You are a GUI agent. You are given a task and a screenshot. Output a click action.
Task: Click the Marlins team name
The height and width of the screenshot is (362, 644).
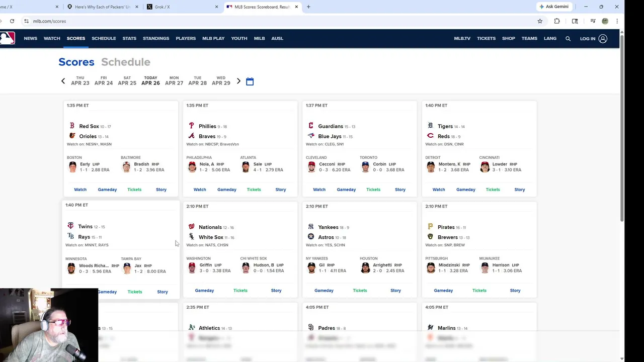(x=446, y=328)
